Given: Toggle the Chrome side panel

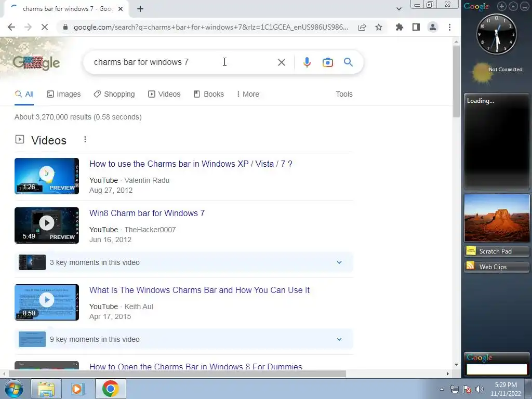Looking at the screenshot, I should click(x=416, y=27).
